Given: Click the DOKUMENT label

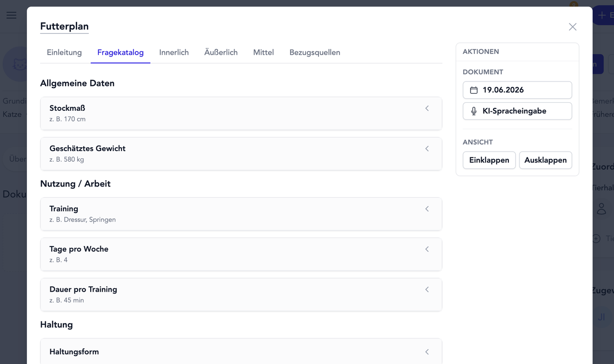Looking at the screenshot, I should [x=483, y=72].
